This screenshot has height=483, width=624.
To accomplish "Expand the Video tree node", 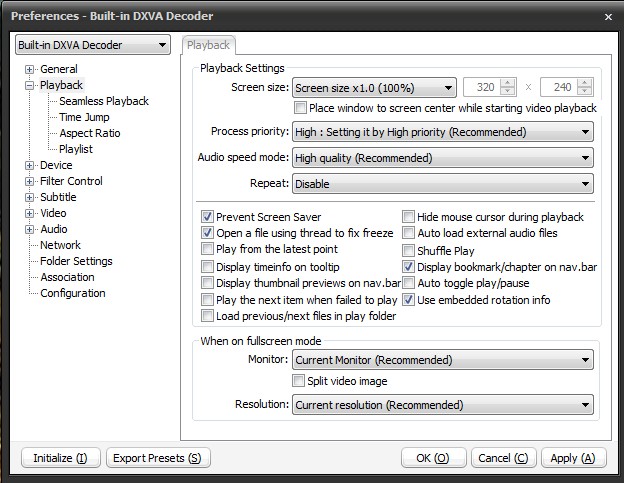I will tap(29, 213).
